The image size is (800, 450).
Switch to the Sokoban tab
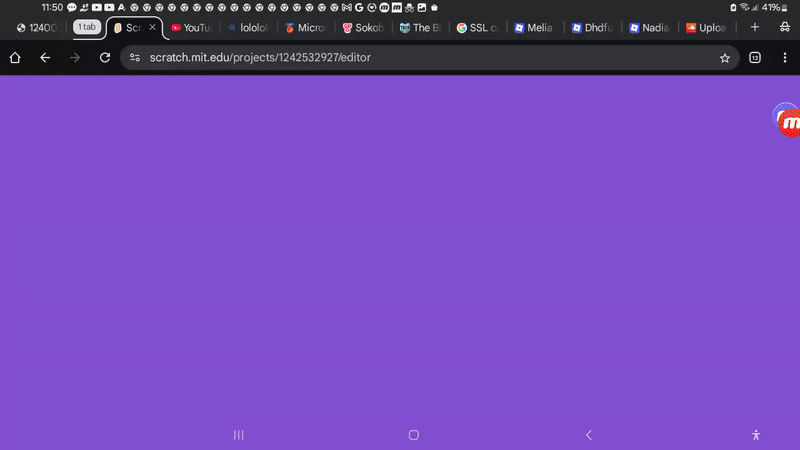[364, 28]
